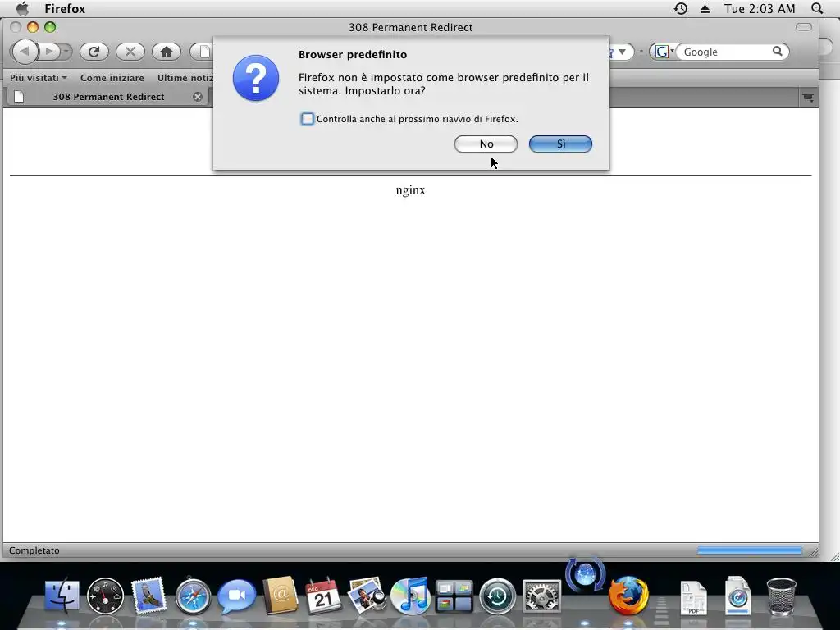Click the nginx text on the page

pyautogui.click(x=410, y=190)
